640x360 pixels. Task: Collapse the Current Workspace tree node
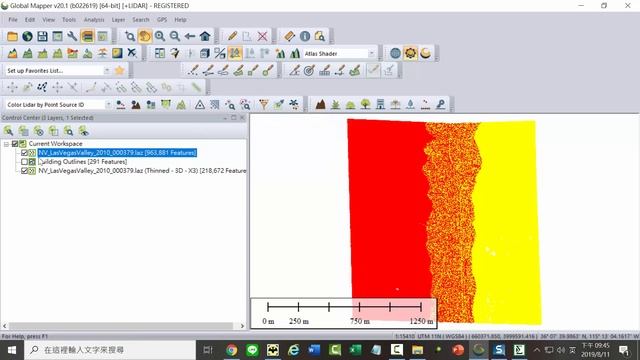pos(6,144)
